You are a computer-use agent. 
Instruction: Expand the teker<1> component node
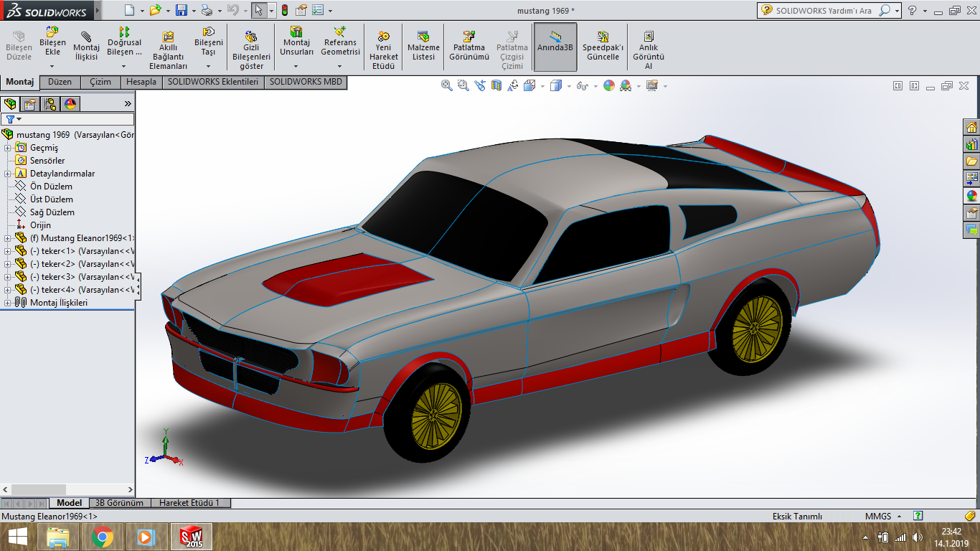(x=7, y=251)
